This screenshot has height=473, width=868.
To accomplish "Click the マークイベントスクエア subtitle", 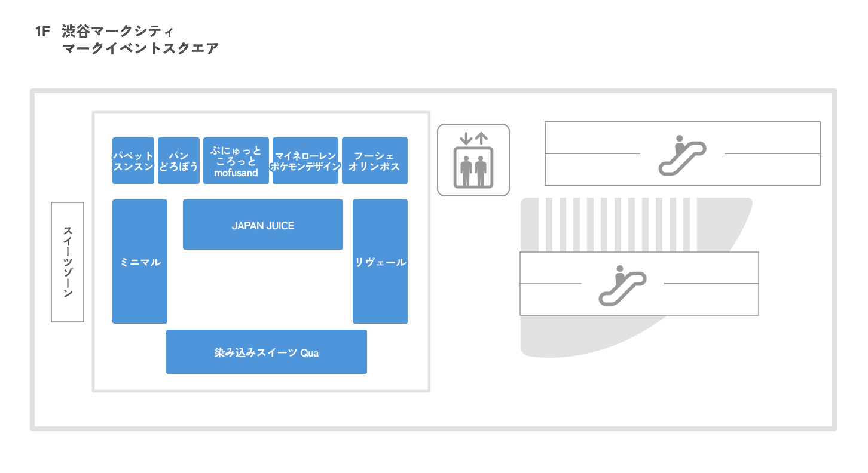I will (140, 49).
